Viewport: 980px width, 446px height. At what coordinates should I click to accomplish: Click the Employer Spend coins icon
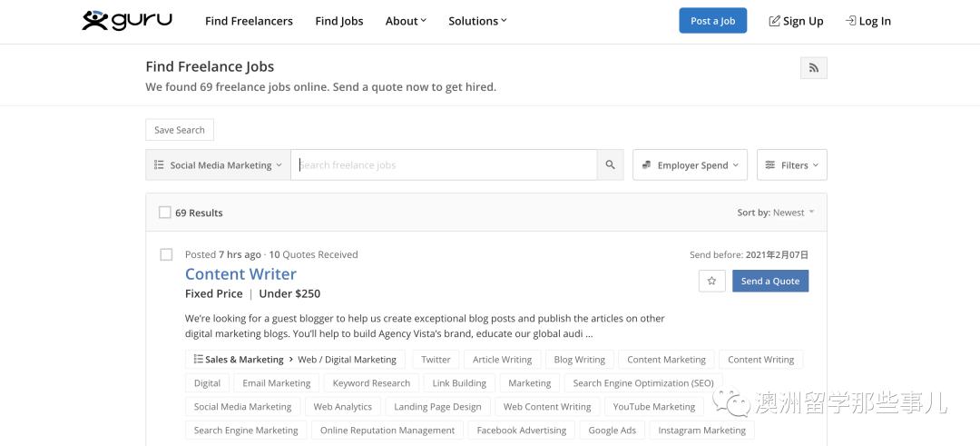pos(647,165)
